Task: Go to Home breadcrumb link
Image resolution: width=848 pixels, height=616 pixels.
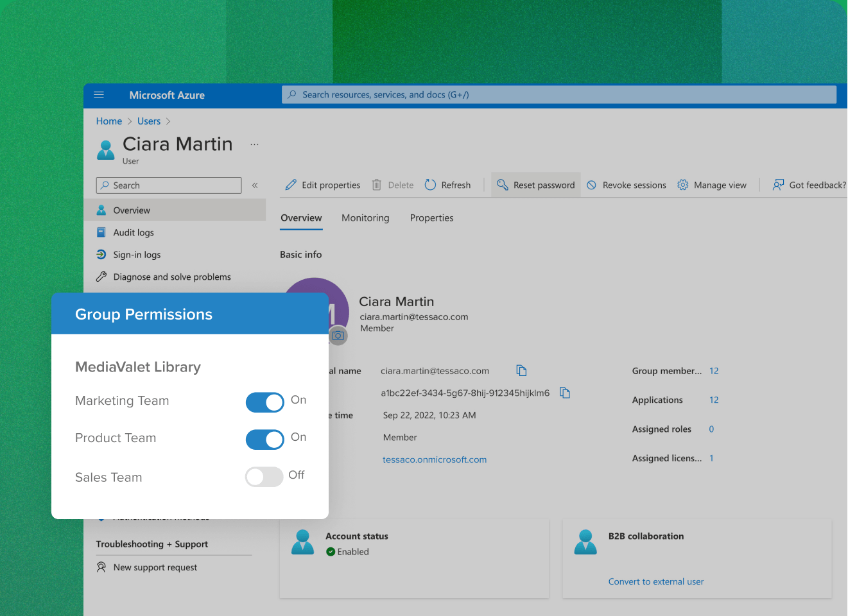Action: (x=109, y=121)
